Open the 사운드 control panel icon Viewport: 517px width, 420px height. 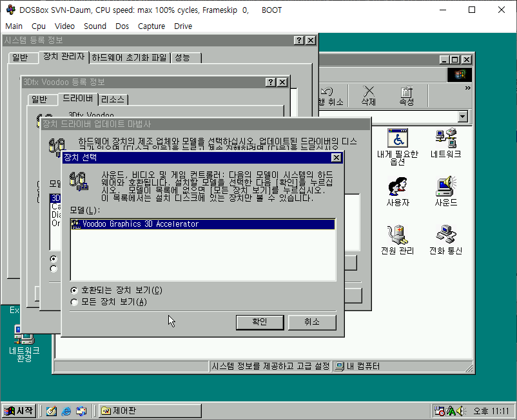click(446, 192)
